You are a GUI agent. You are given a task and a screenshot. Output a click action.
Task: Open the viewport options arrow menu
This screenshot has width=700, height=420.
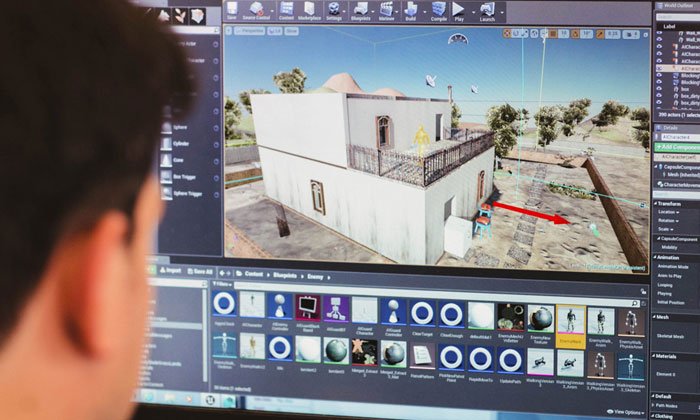pyautogui.click(x=229, y=31)
